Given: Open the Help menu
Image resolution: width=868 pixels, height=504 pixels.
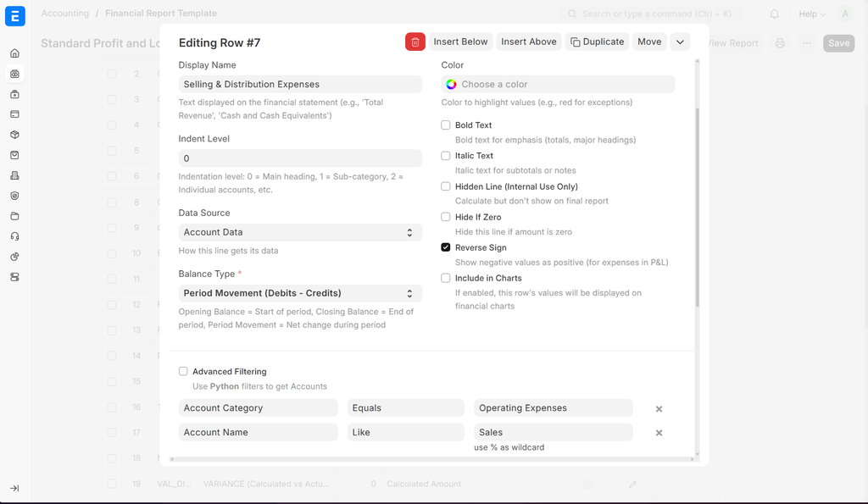Looking at the screenshot, I should coord(808,14).
